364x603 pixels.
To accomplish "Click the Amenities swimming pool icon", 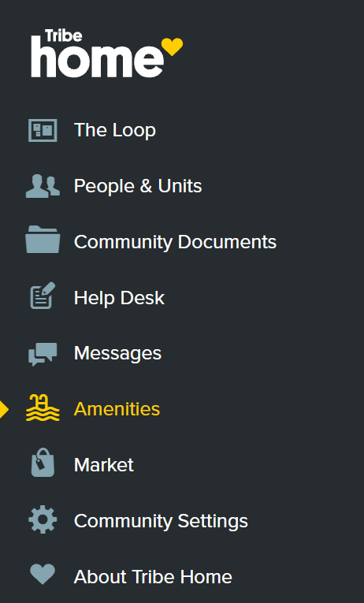I will (43, 408).
